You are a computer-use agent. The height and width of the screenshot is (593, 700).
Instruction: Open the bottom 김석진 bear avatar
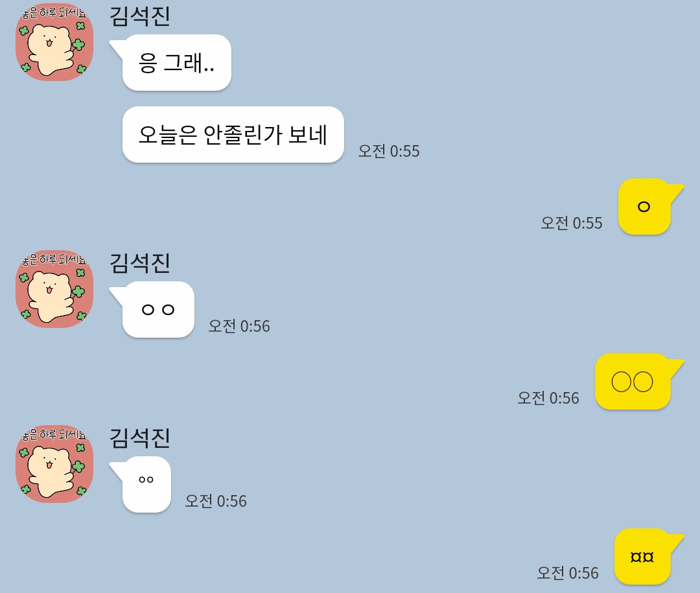point(54,464)
